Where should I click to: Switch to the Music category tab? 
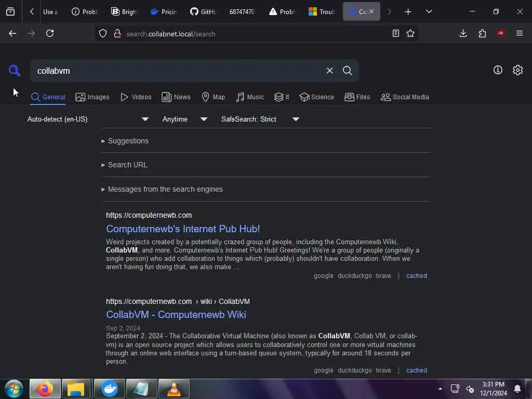click(250, 97)
